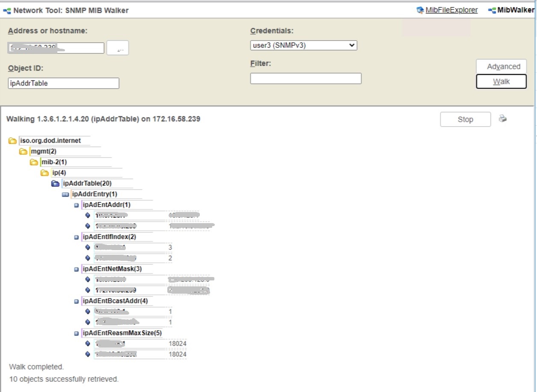Open the Credentials dropdown showing user3 (SNMPv3)
The height and width of the screenshot is (392, 537).
click(304, 45)
